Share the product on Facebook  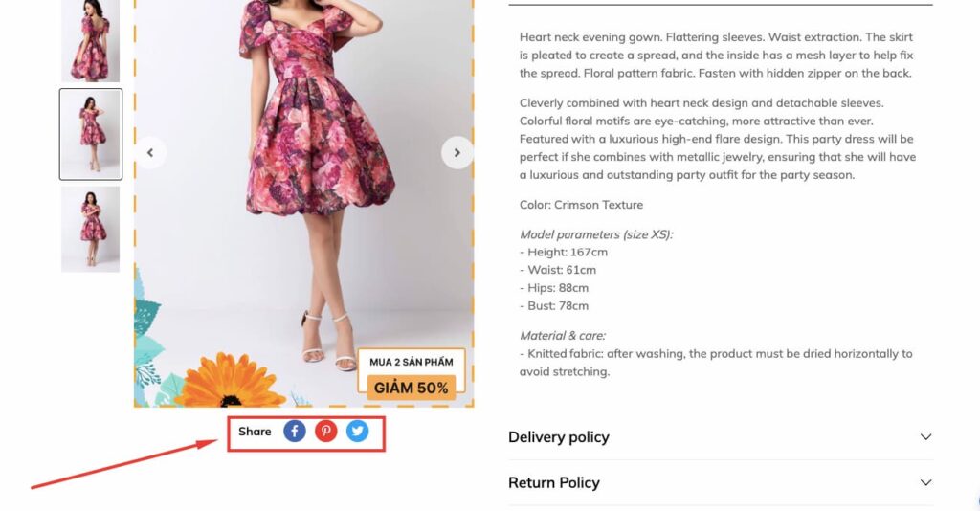click(x=295, y=431)
